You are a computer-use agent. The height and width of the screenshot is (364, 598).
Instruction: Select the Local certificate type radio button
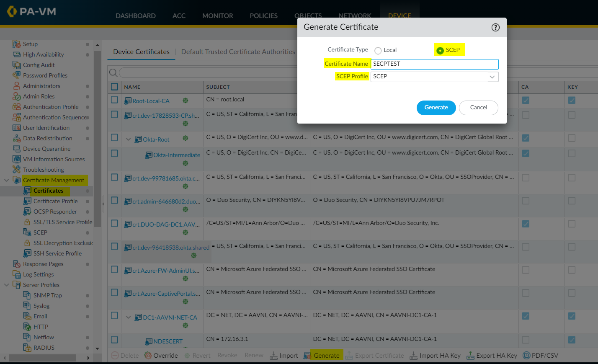(378, 51)
